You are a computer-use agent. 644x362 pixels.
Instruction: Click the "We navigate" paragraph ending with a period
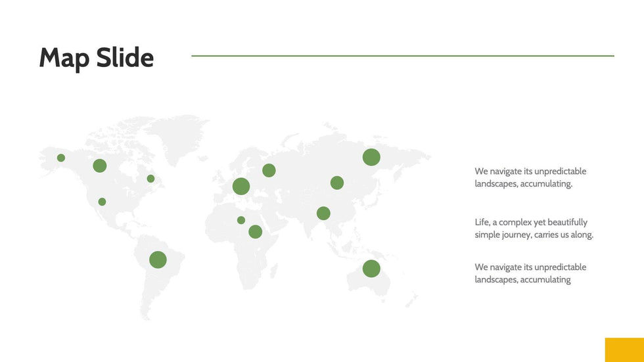[x=530, y=177]
